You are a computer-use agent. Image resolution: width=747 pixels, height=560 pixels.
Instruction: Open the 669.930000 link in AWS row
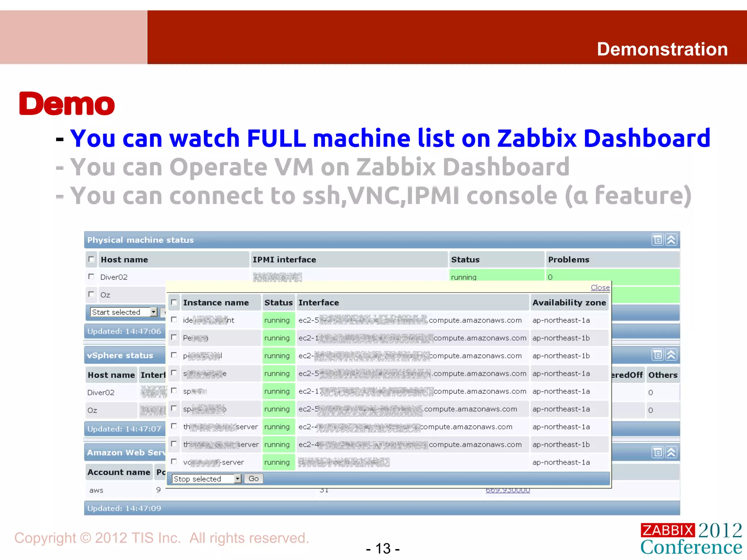507,490
